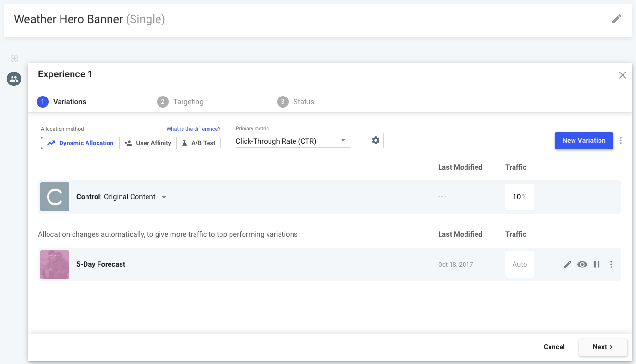Preview 5-Day Forecast with the eye icon

click(x=582, y=264)
